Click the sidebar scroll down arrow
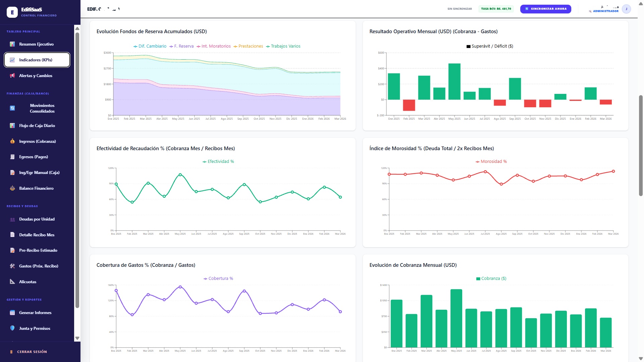 tap(77, 338)
